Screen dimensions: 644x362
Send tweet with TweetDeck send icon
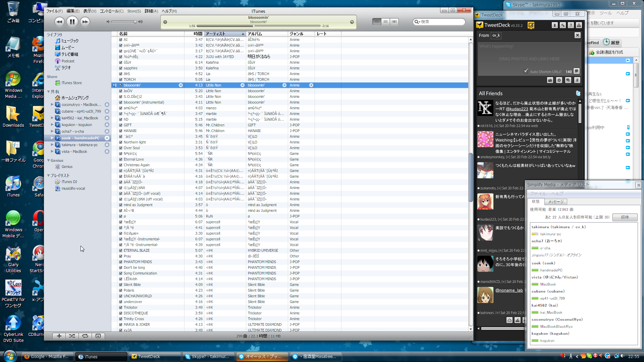click(577, 71)
